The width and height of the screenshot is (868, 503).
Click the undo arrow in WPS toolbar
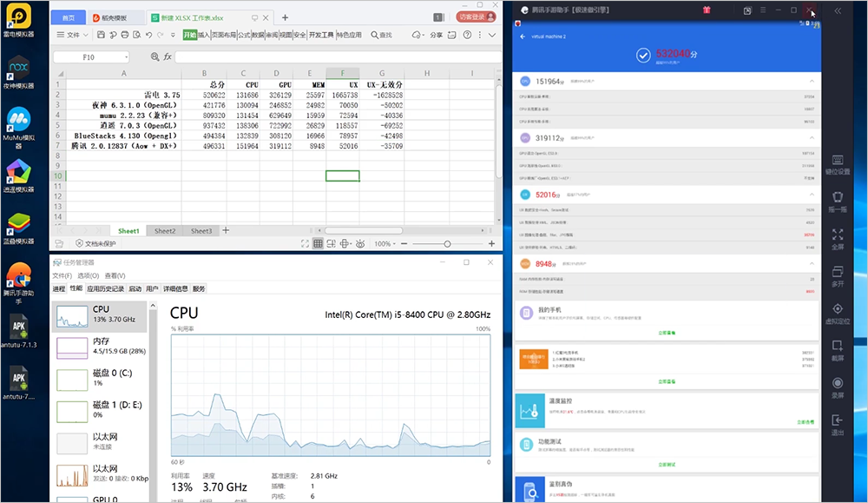point(148,35)
